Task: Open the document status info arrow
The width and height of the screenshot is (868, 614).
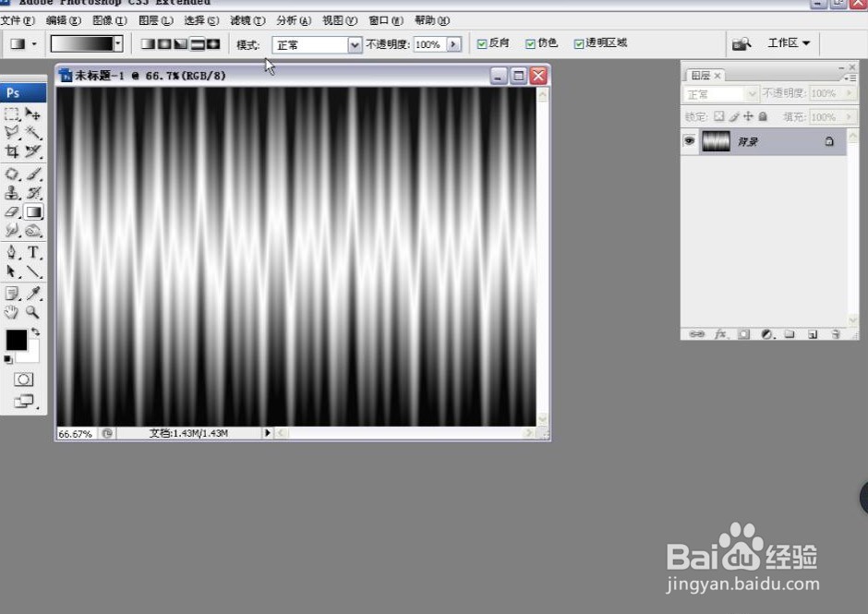Action: (x=268, y=433)
